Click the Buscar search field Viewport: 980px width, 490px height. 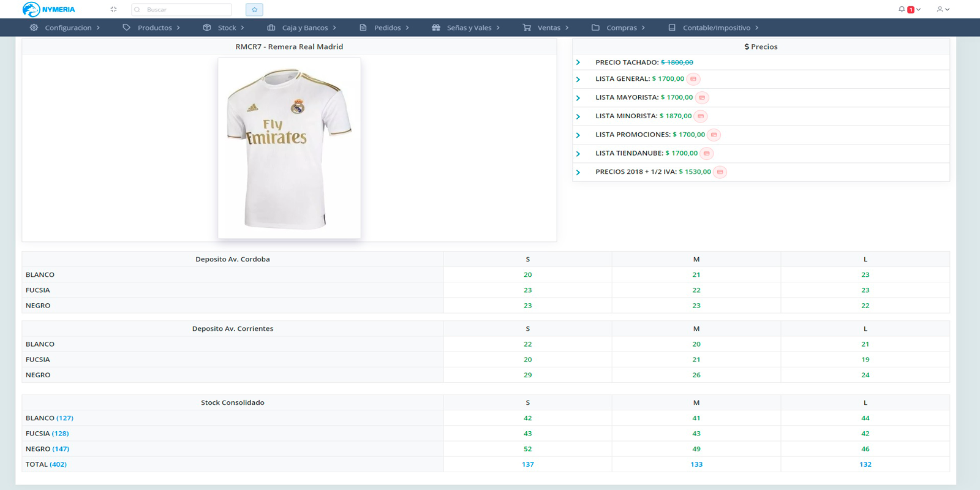[181, 9]
